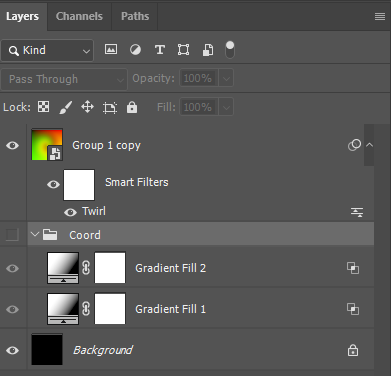Click the Opacity label
The width and height of the screenshot is (391, 376).
click(153, 79)
